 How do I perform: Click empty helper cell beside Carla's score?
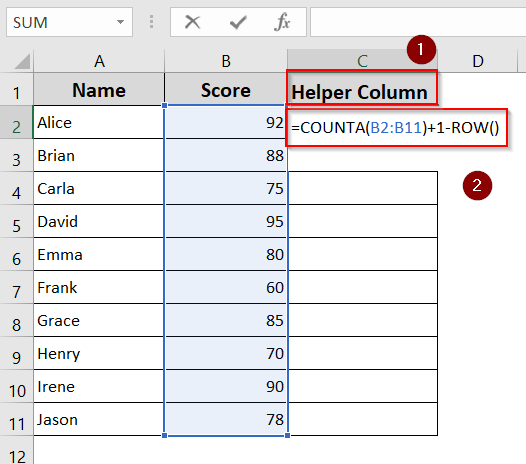tap(363, 188)
